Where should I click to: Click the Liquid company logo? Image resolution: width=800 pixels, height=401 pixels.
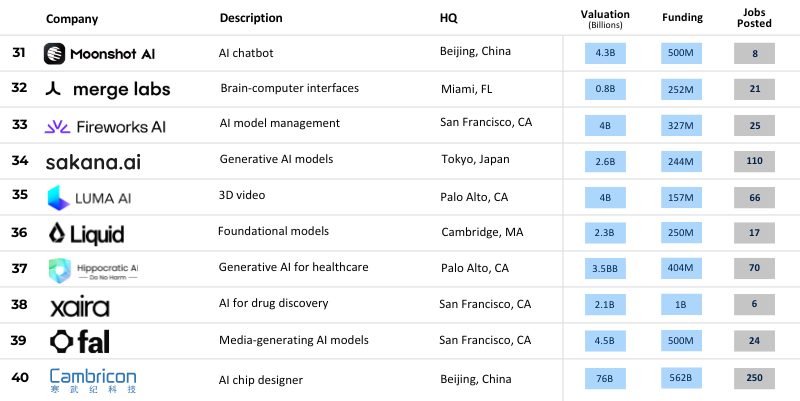pyautogui.click(x=87, y=235)
